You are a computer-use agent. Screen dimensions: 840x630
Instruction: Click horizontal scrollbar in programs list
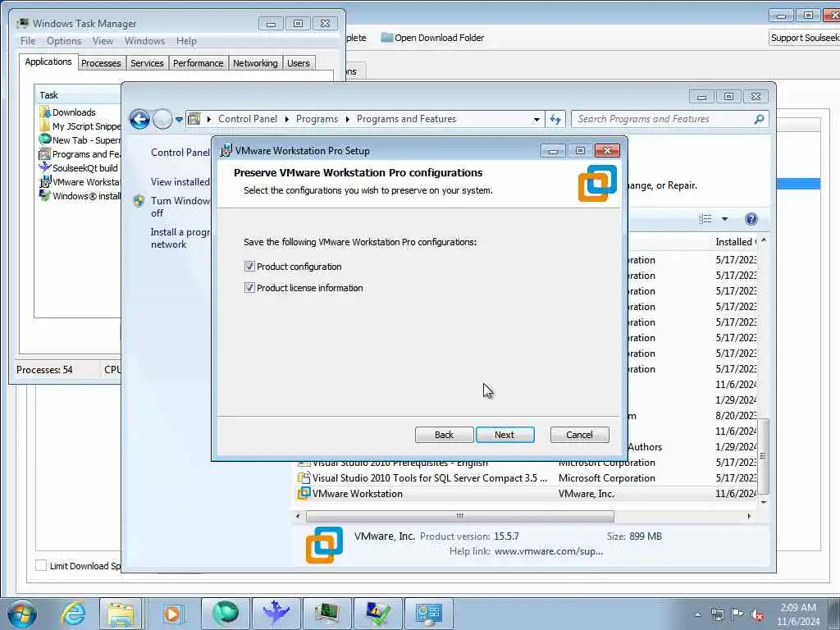[x=459, y=516]
